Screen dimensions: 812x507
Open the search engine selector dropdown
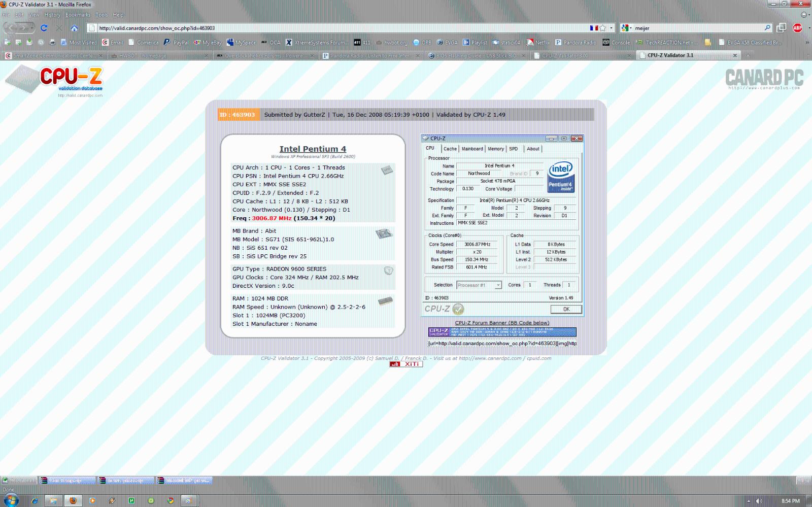pyautogui.click(x=627, y=28)
